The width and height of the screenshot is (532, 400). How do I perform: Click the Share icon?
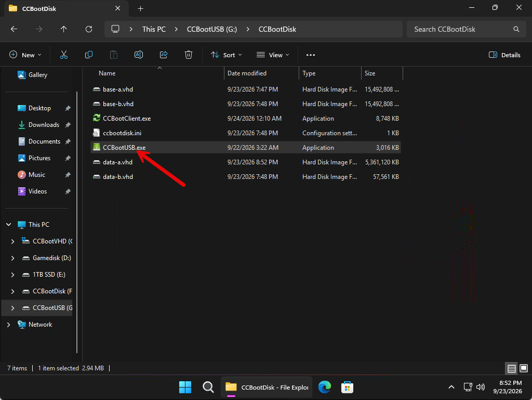click(164, 55)
